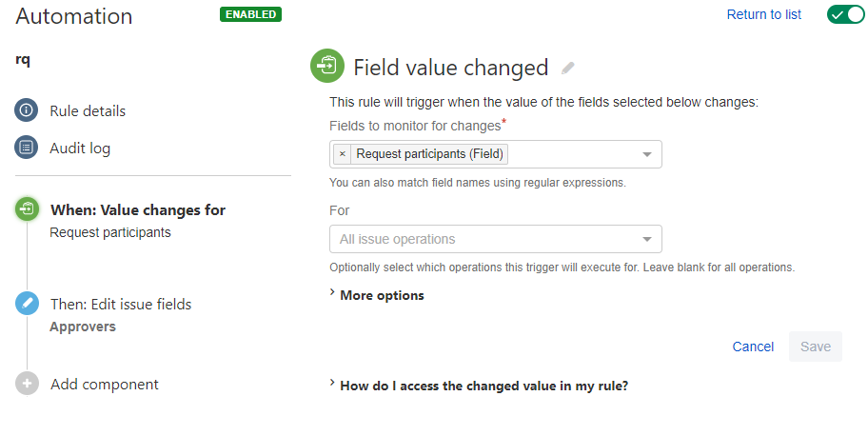Image resolution: width=868 pixels, height=436 pixels.
Task: Click the Return to list link
Action: (x=763, y=14)
